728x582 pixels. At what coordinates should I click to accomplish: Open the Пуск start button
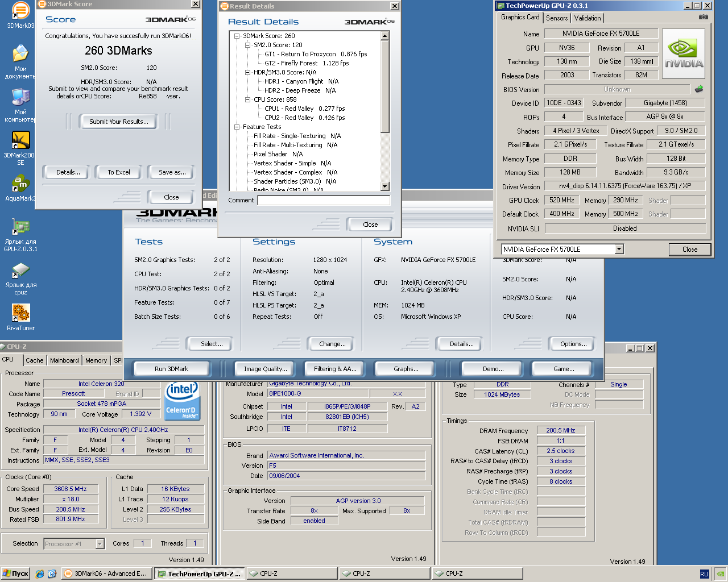pos(15,573)
